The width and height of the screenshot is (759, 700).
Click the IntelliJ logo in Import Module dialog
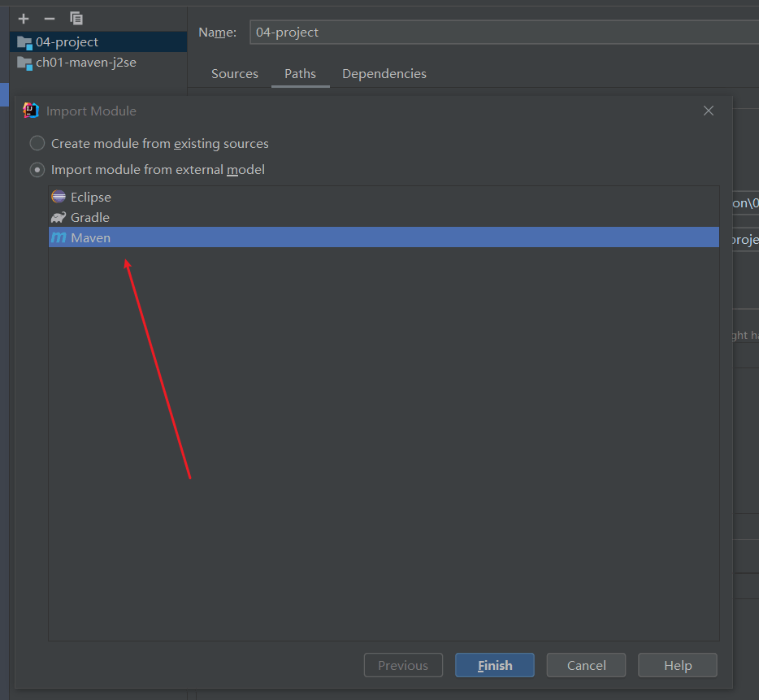point(31,111)
